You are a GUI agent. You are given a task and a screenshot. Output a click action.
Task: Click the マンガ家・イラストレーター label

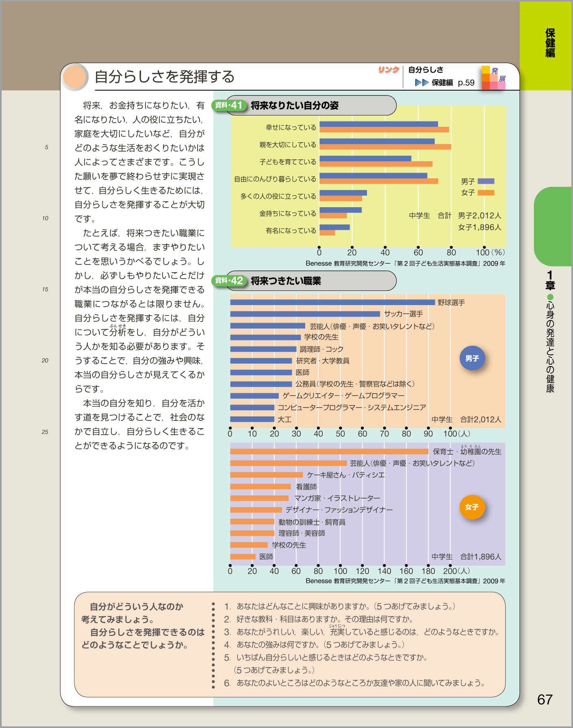click(x=337, y=498)
